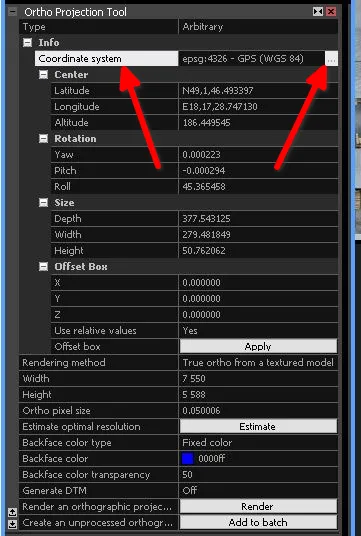Image resolution: width=361 pixels, height=536 pixels.
Task: Click the move-down arrow icon
Action: tap(12, 524)
